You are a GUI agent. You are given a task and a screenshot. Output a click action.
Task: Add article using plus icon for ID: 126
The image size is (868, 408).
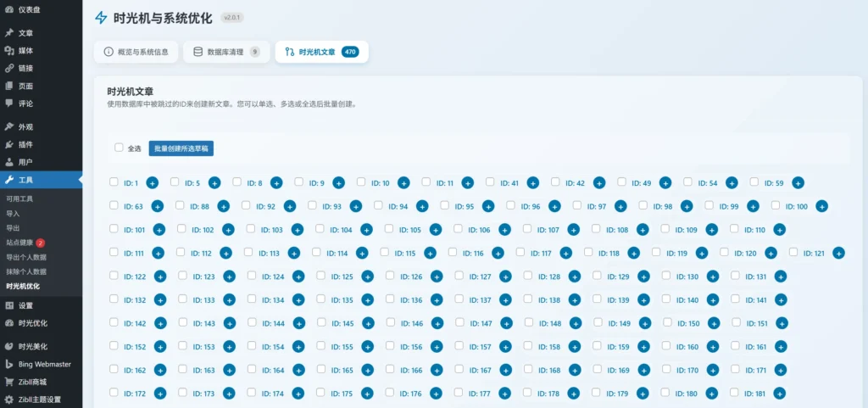pos(437,277)
